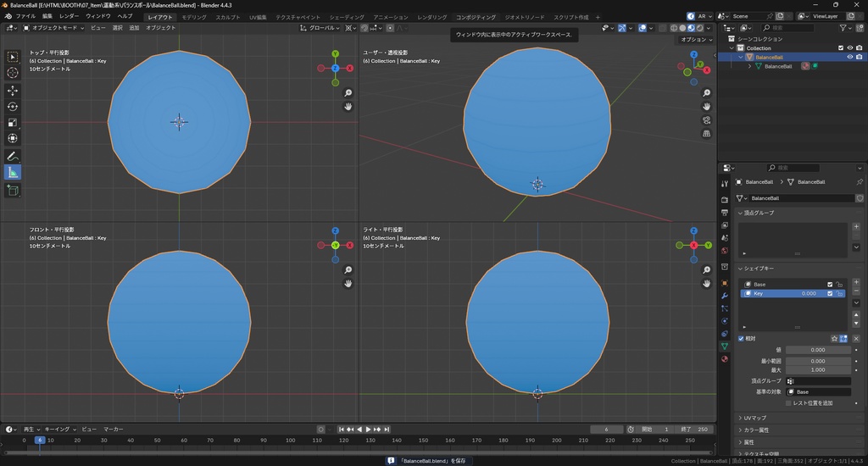Viewport: 868px width, 466px height.
Task: Hide BalanceBall object with eye icon
Action: pyautogui.click(x=849, y=57)
